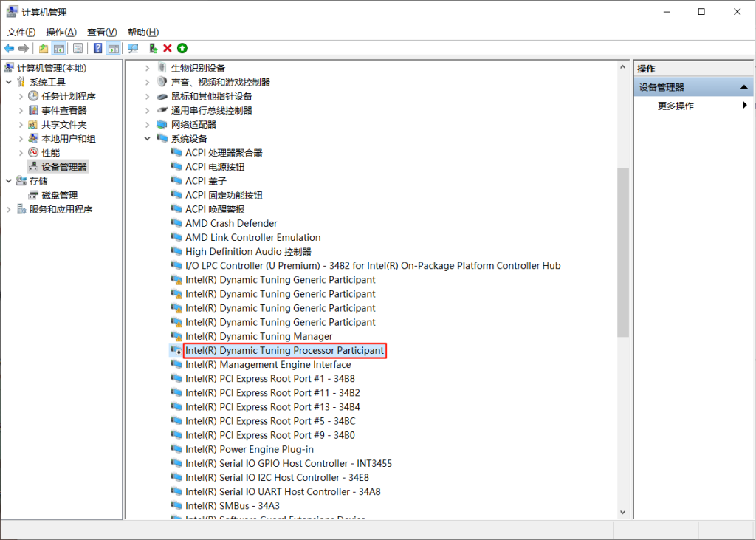Click the Update Driver toolbar icon
756x540 pixels.
(153, 49)
